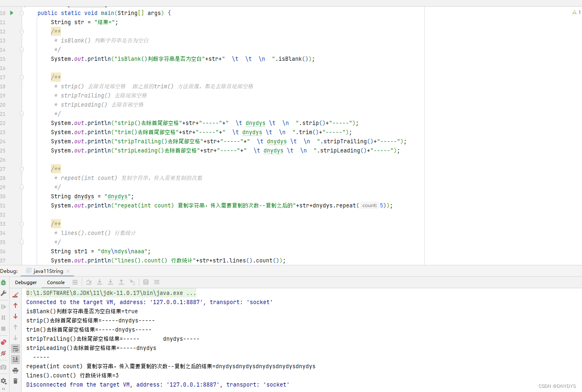Fold end of isBlank comment
This screenshot has width=582, height=392.
tap(22, 50)
